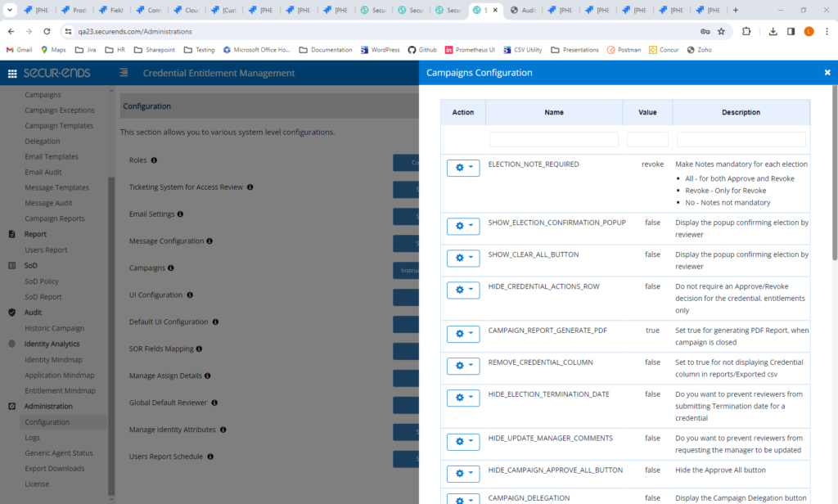838x504 pixels.
Task: Open gear dropdown for HIDE_CREDENTIAL_ACTIONS_ROW
Action: 463,290
